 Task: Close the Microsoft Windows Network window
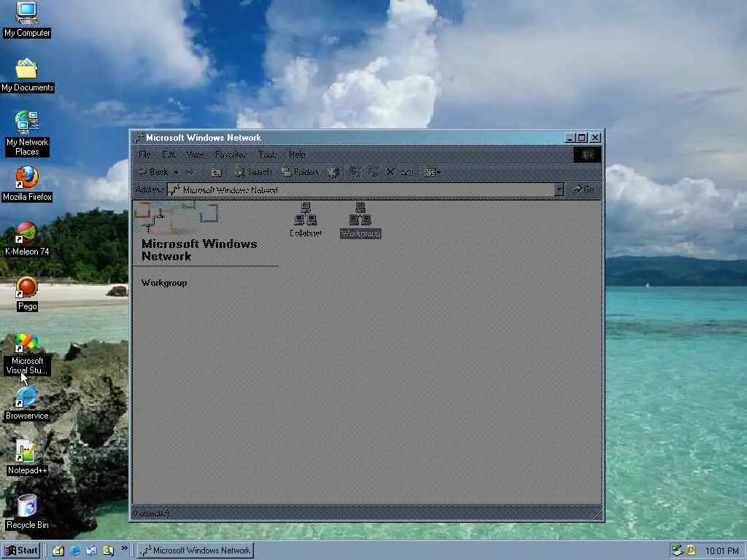pyautogui.click(x=595, y=138)
